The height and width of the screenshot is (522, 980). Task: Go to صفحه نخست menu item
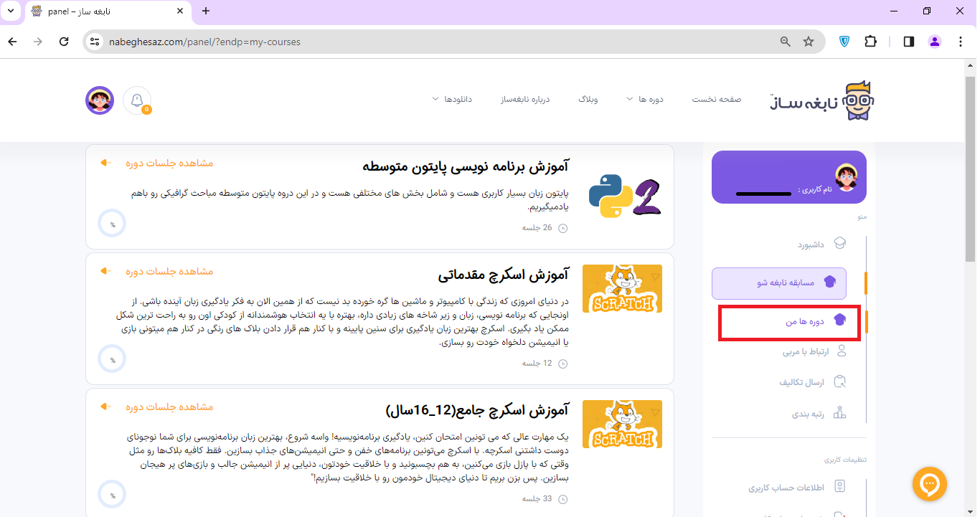716,99
